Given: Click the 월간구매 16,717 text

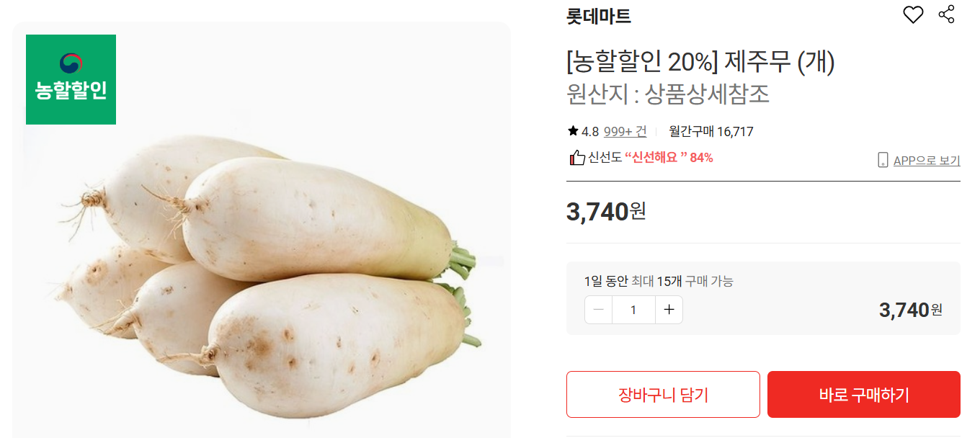Looking at the screenshot, I should click(711, 131).
